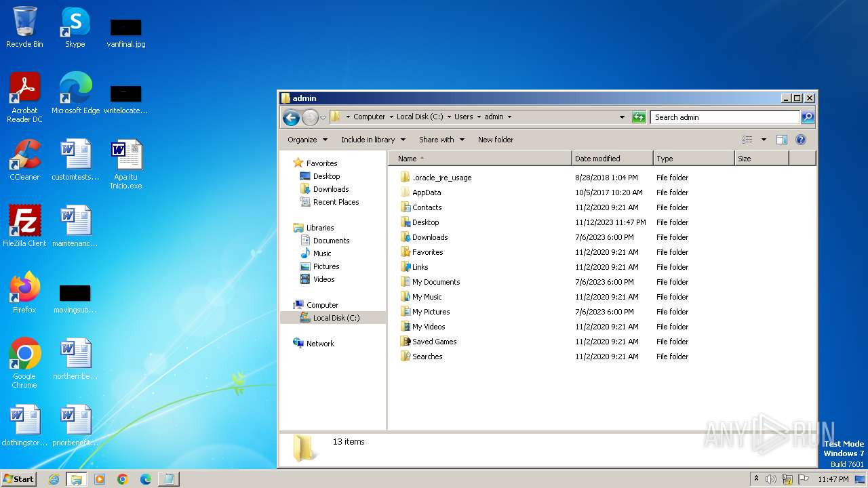Select the vanfinal.jpg desktop file
Viewport: 868px width, 488px height.
click(x=126, y=33)
